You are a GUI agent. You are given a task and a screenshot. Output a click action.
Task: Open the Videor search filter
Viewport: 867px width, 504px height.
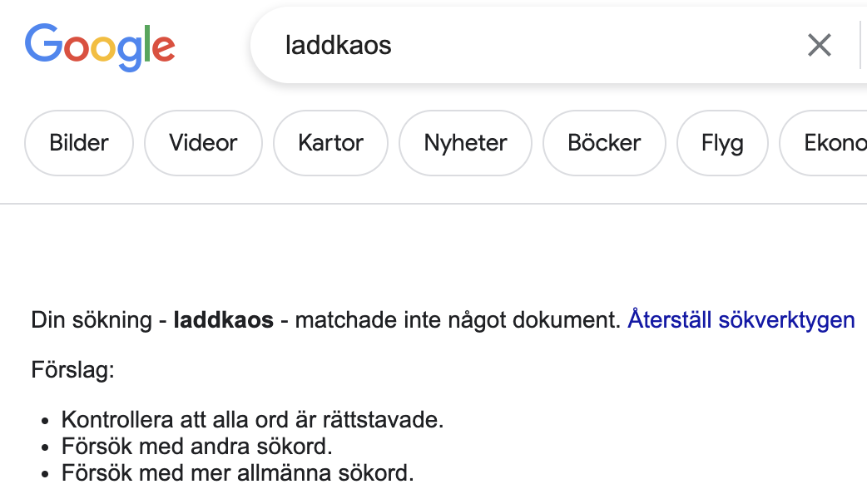203,143
